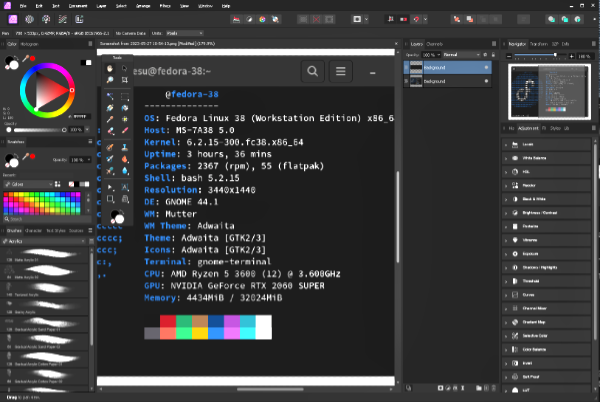Adjust the Opacity slider in Color panel
Image resolution: width=600 pixels, height=402 pixels.
(x=38, y=130)
